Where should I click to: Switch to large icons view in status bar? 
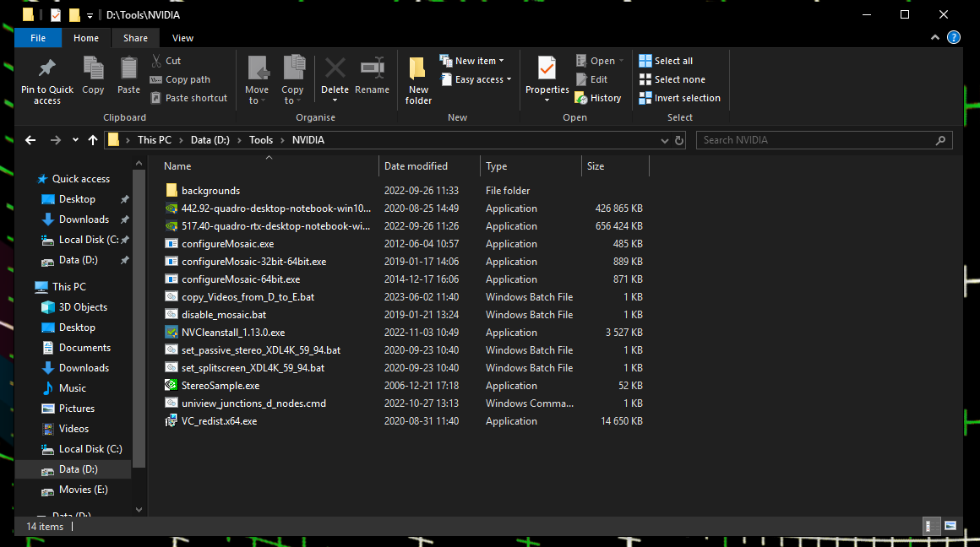click(950, 526)
